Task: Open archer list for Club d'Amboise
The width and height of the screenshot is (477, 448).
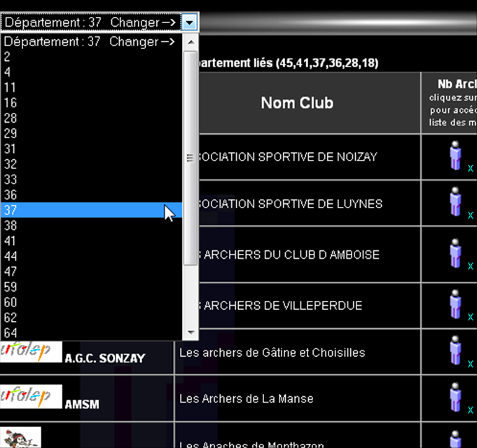Action: [456, 254]
